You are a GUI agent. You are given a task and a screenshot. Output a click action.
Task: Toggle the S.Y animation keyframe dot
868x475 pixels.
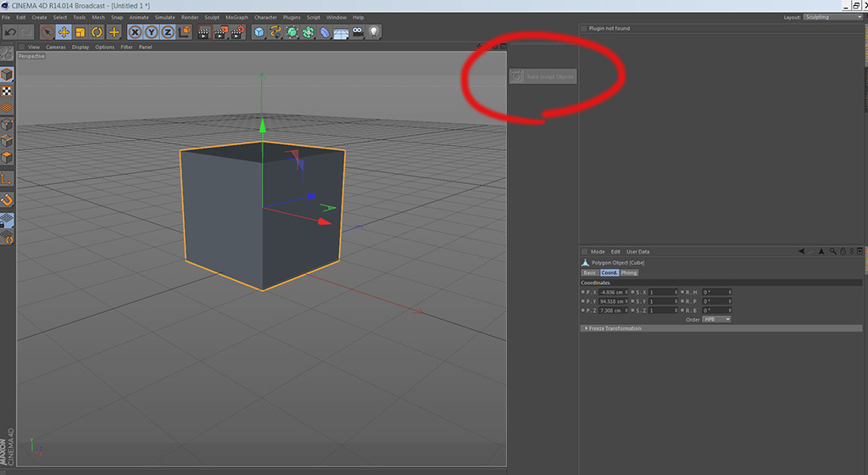[632, 301]
